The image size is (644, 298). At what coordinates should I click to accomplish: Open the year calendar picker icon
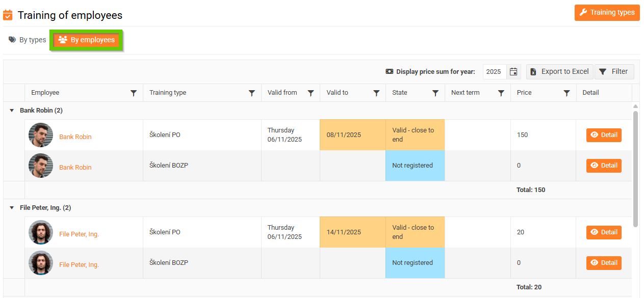coord(513,72)
